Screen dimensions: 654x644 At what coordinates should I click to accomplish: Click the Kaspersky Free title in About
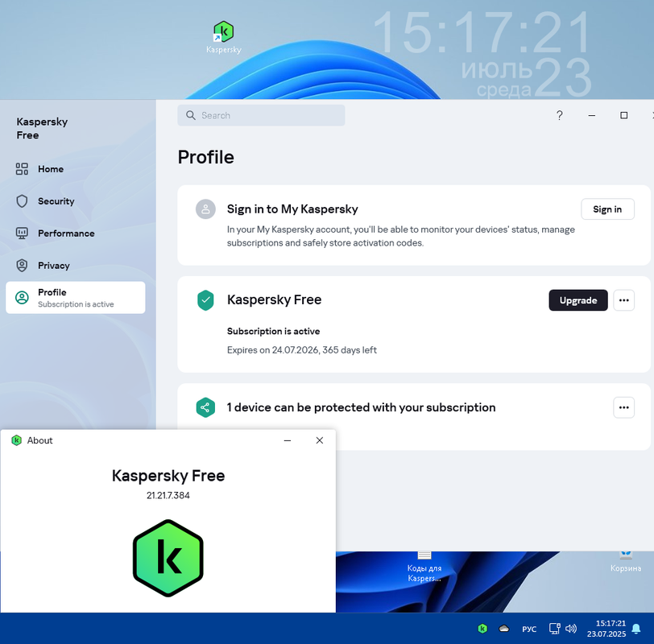pos(168,476)
